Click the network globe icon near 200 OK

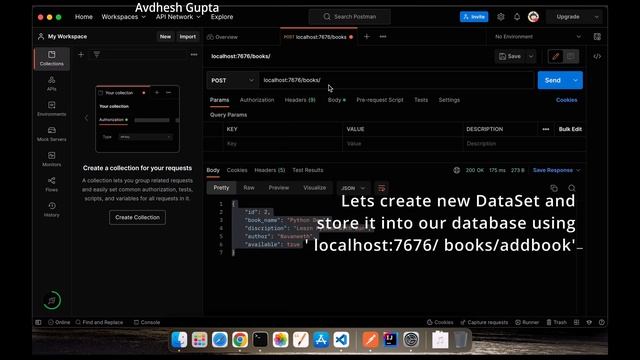pos(457,170)
